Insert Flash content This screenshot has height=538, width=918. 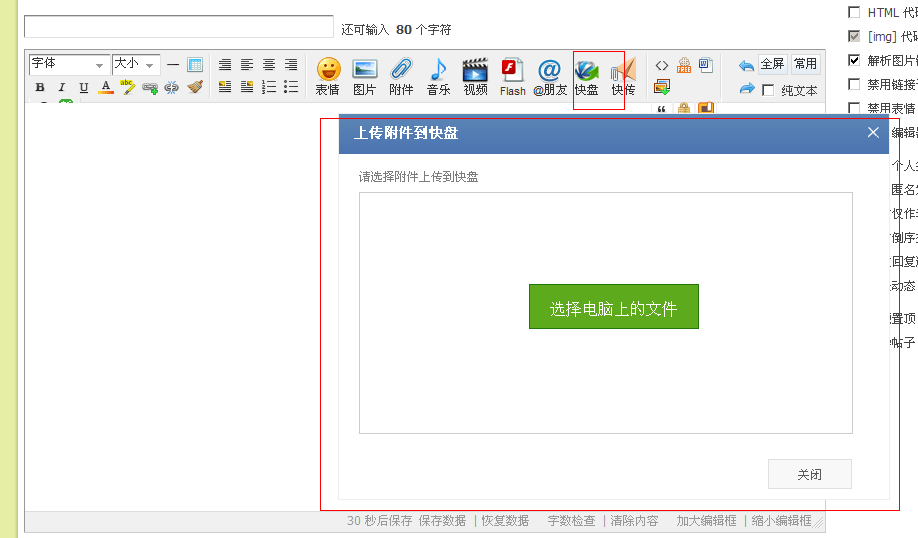513,77
